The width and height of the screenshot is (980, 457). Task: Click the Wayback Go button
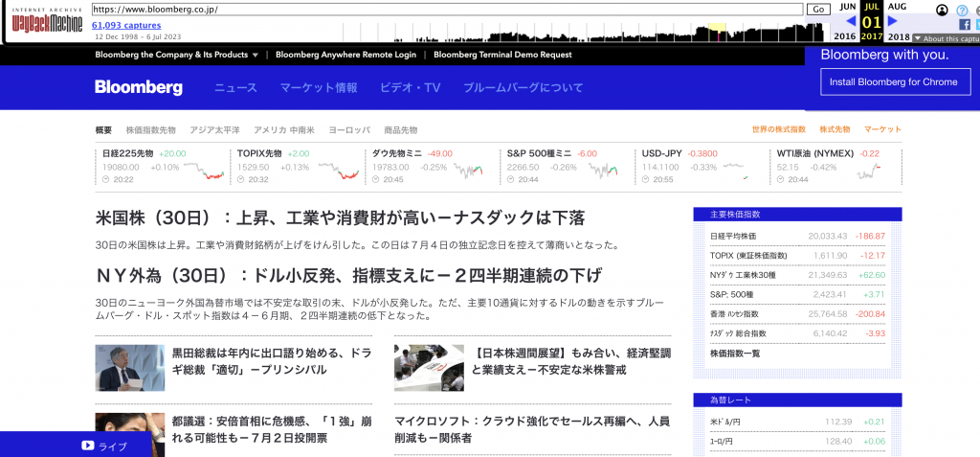point(818,10)
